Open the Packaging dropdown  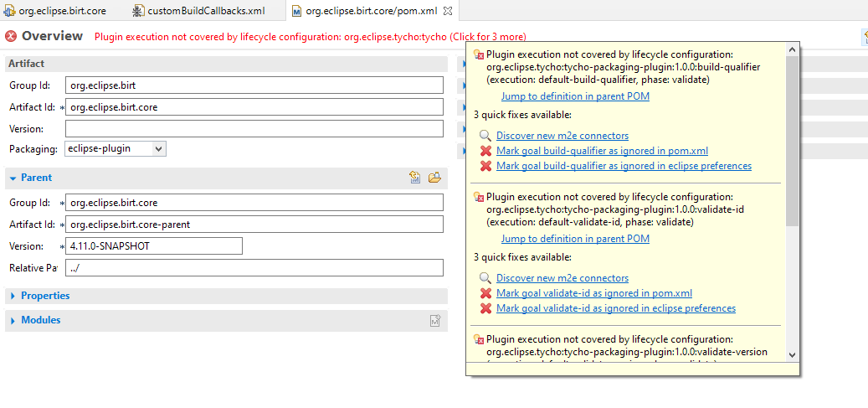coord(116,148)
